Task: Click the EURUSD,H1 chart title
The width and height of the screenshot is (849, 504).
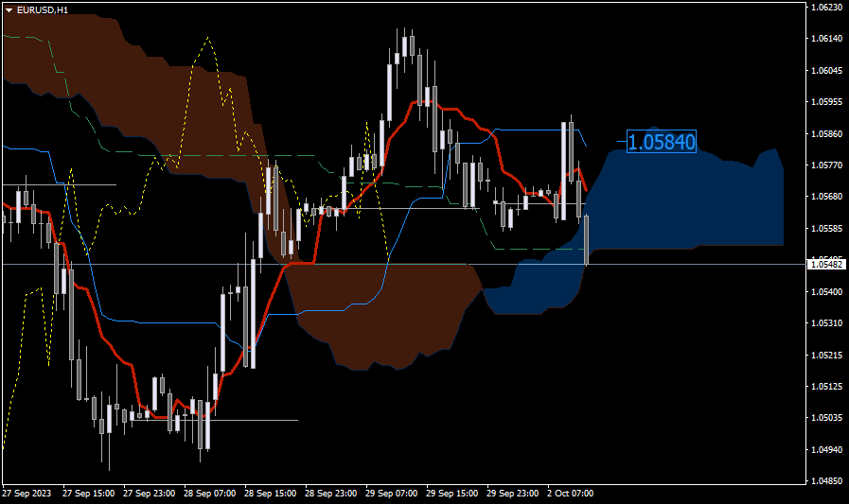Action: coord(43,10)
